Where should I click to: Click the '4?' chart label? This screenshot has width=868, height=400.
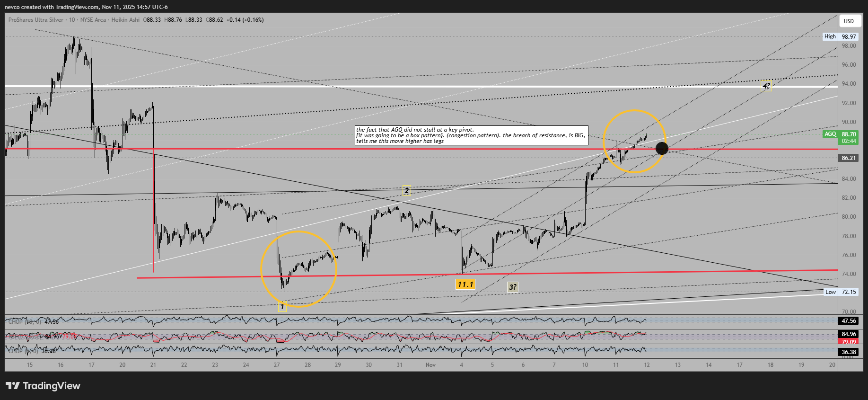[x=766, y=86]
